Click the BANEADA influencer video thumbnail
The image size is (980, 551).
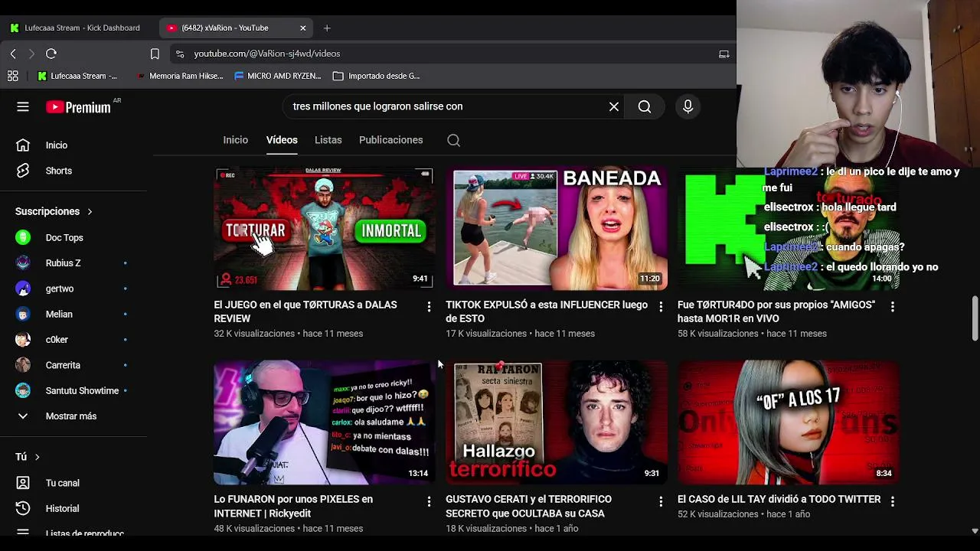tap(557, 229)
